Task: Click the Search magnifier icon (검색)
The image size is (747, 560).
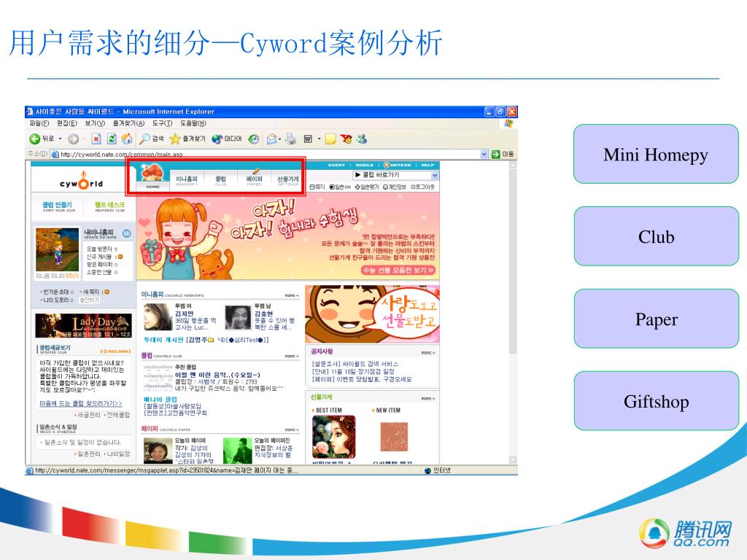Action: point(144,139)
